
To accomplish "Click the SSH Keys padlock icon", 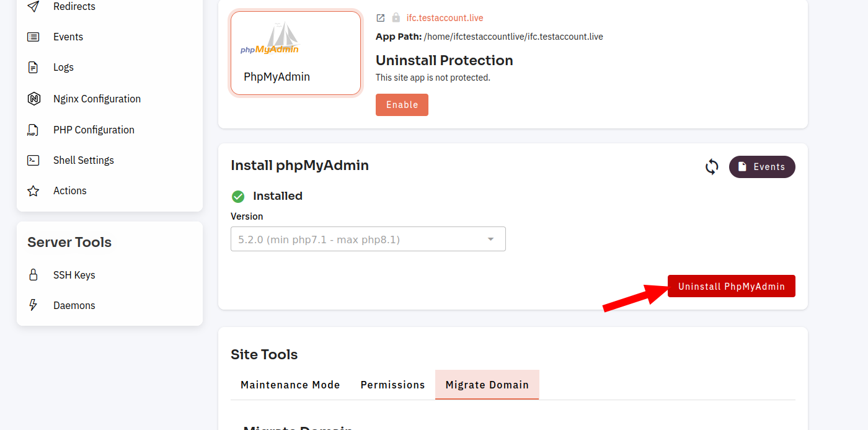I will (33, 275).
